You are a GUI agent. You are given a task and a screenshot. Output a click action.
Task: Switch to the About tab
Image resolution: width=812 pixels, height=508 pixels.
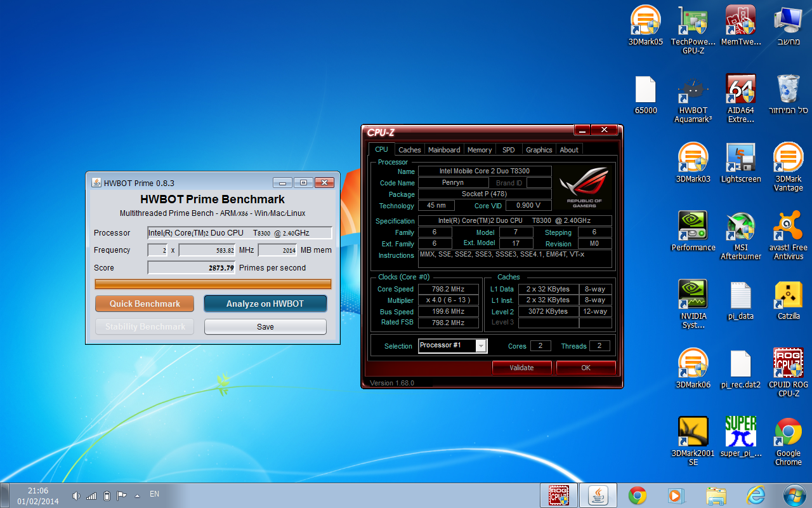569,150
